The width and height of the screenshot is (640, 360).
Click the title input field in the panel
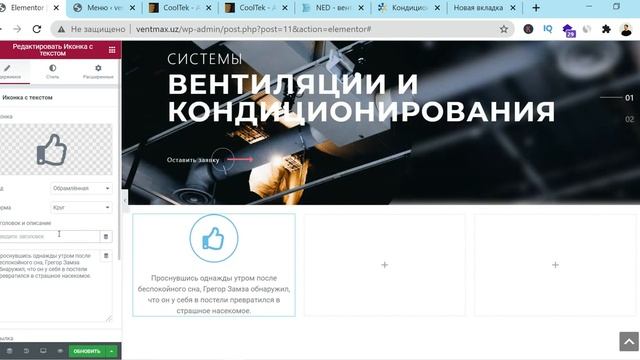49,236
